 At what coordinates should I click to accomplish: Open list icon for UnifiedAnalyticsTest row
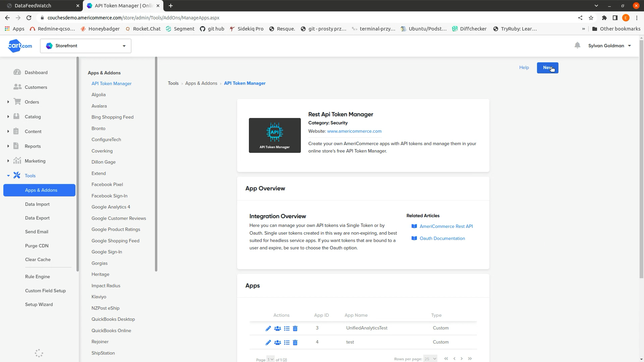(287, 328)
